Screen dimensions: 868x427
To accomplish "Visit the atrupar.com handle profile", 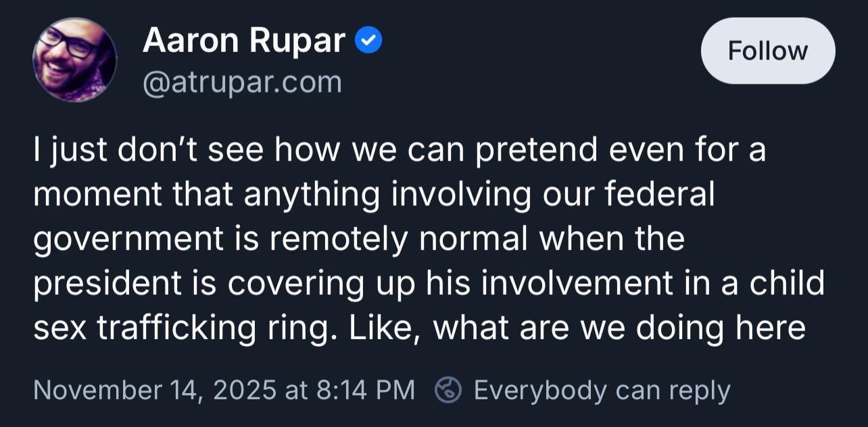I will 242,82.
